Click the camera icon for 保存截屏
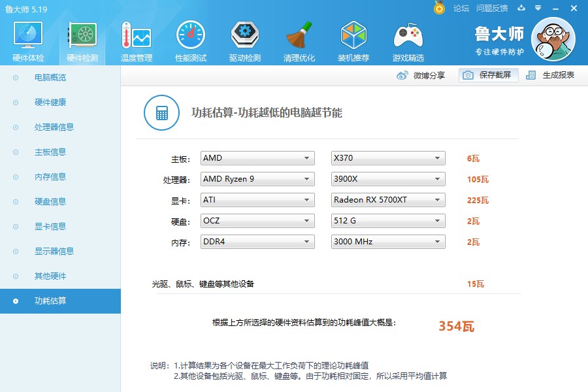Image resolution: width=588 pixels, height=392 pixels. pyautogui.click(x=468, y=75)
